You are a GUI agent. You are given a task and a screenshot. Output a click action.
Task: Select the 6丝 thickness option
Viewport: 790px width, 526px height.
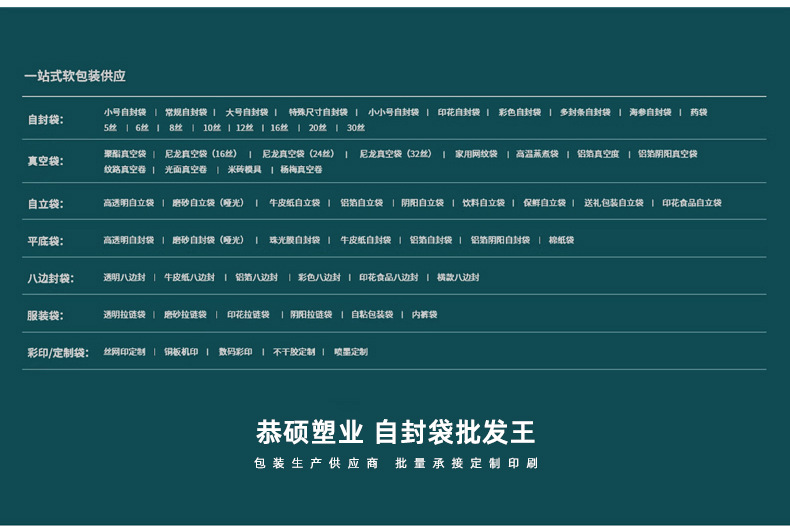point(142,128)
